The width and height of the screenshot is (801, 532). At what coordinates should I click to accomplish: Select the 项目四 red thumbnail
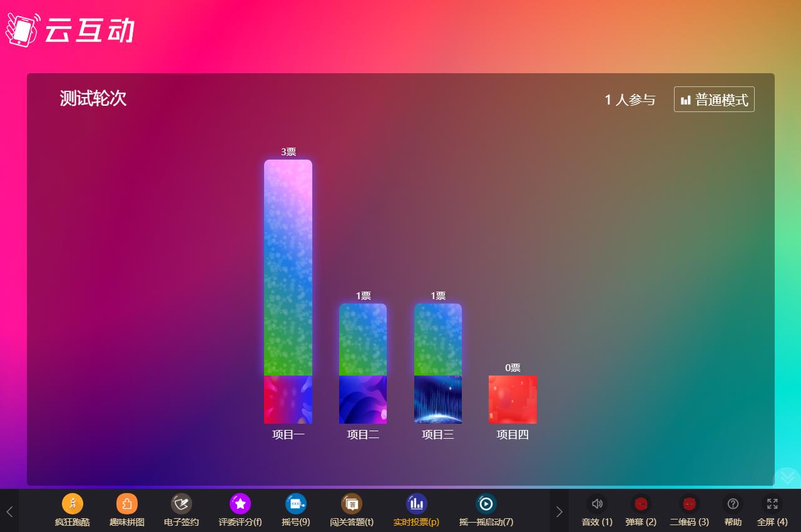(513, 399)
